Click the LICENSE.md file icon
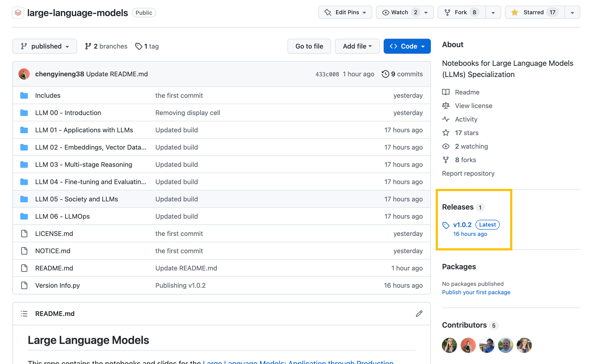The height and width of the screenshot is (364, 594). click(x=24, y=233)
